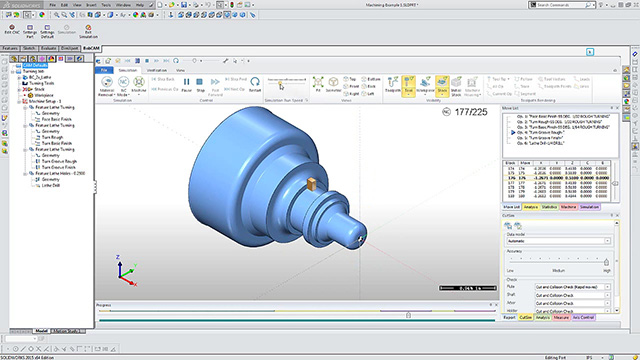Click the Pause simulation button

click(x=187, y=85)
